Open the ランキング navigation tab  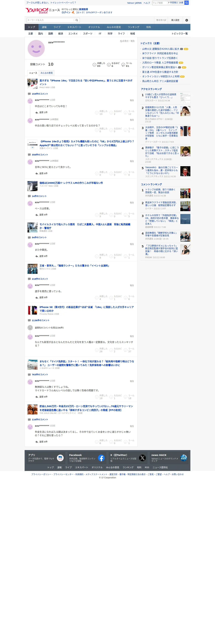[x=133, y=27]
